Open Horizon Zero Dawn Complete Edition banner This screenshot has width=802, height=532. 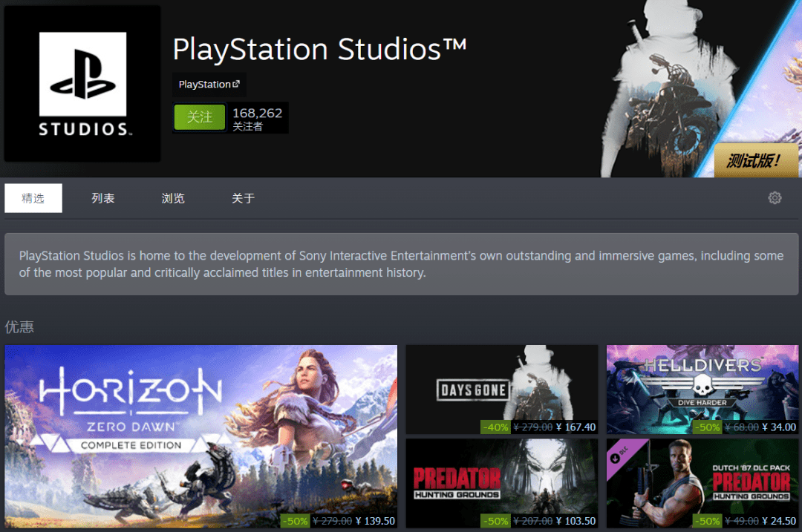(201, 436)
